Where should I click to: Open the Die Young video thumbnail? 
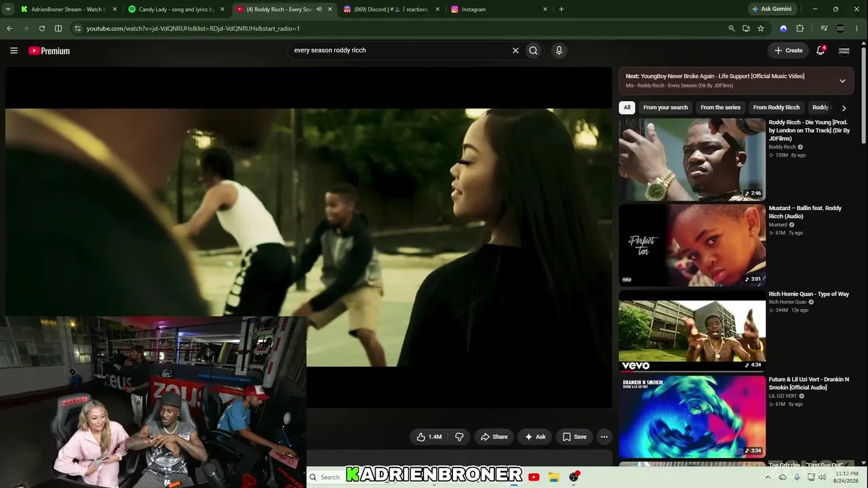(x=692, y=159)
